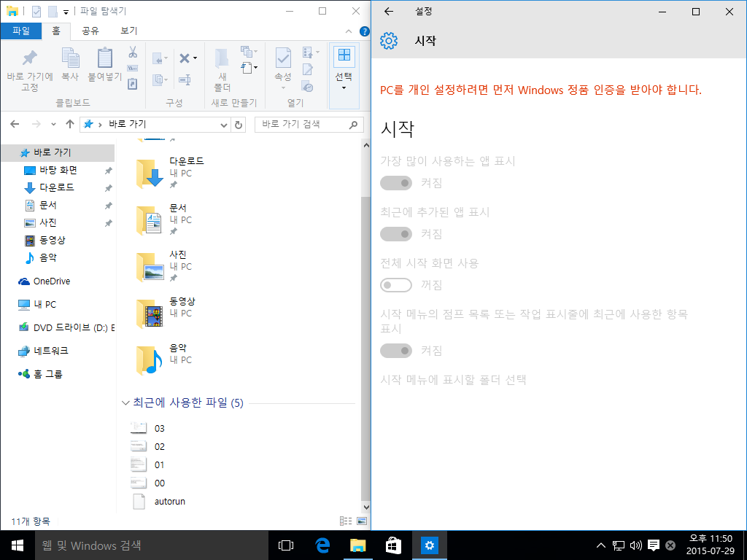Click the Windows Start button

pyautogui.click(x=18, y=545)
